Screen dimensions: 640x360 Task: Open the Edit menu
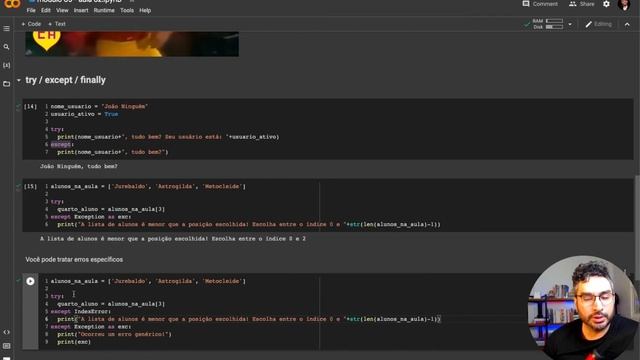click(46, 11)
